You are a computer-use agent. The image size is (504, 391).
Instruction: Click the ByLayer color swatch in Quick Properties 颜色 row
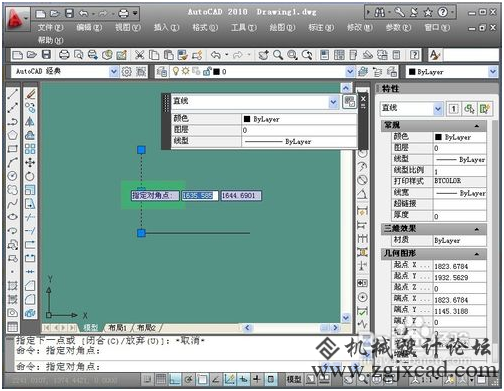[x=247, y=119]
